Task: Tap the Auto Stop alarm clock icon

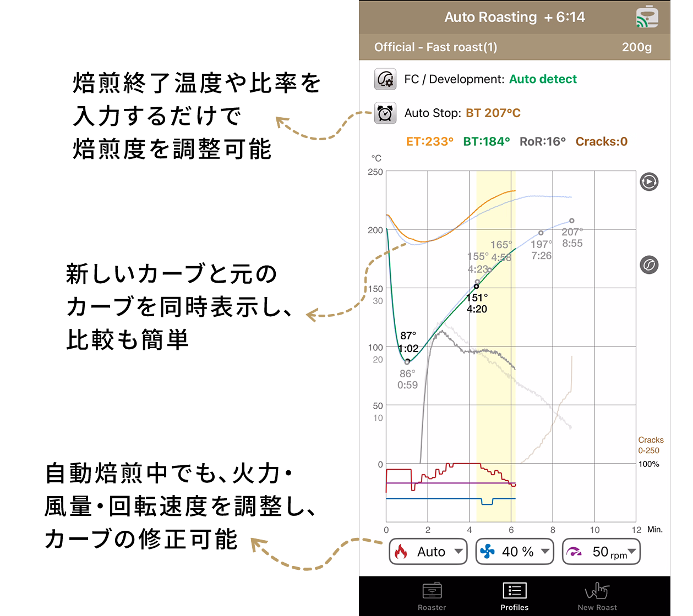Action: (x=385, y=113)
